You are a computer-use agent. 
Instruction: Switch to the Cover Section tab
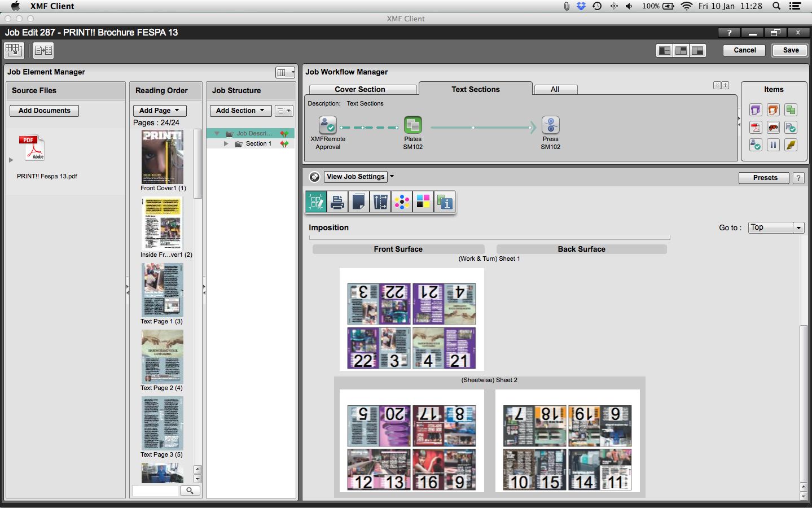click(362, 89)
